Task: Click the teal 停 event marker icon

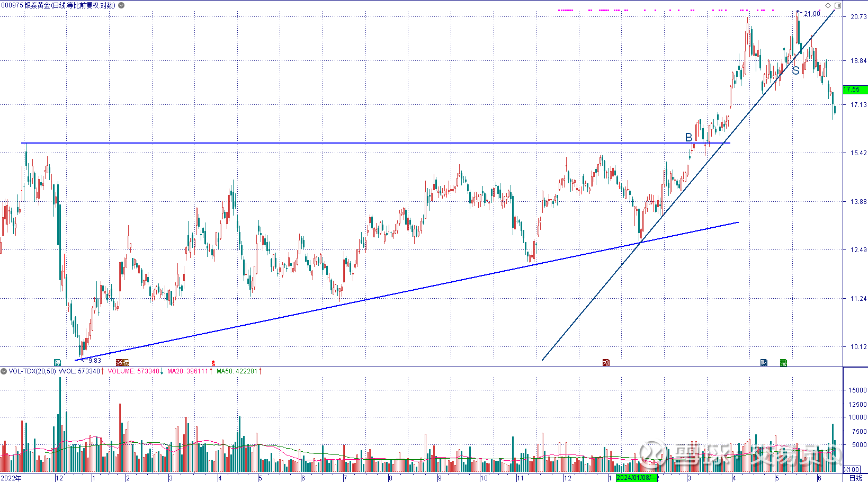Action: coord(57,362)
